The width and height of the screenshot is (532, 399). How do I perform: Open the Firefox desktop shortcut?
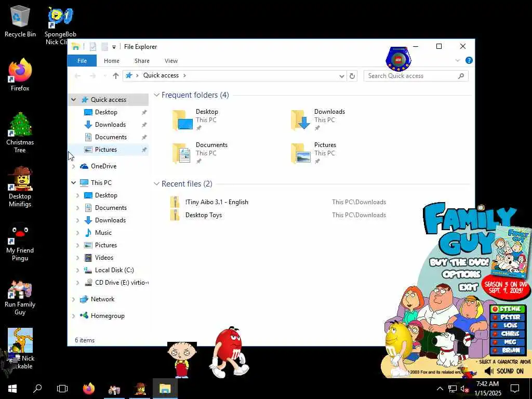click(20, 75)
